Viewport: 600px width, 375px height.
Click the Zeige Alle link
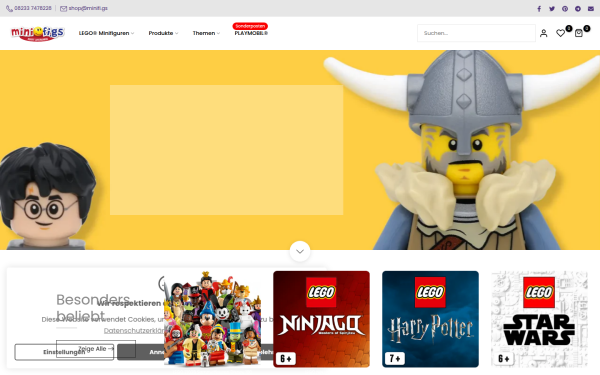[96, 349]
